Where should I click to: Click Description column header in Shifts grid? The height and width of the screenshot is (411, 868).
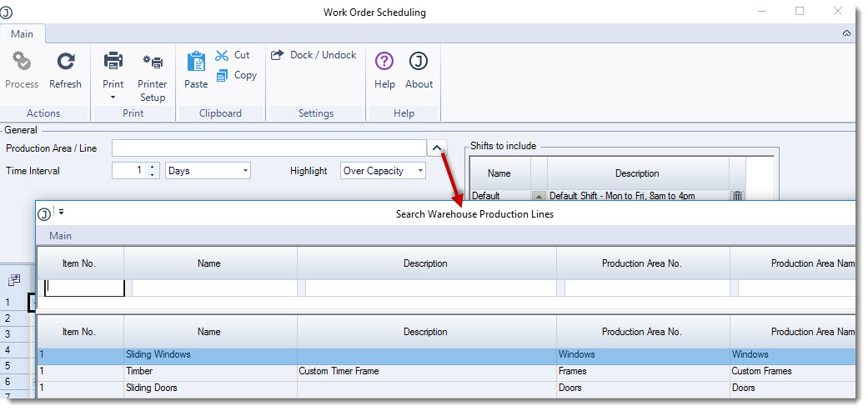click(x=637, y=173)
